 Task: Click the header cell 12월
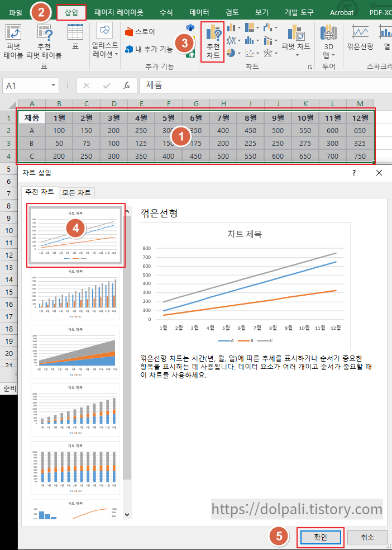pyautogui.click(x=360, y=118)
